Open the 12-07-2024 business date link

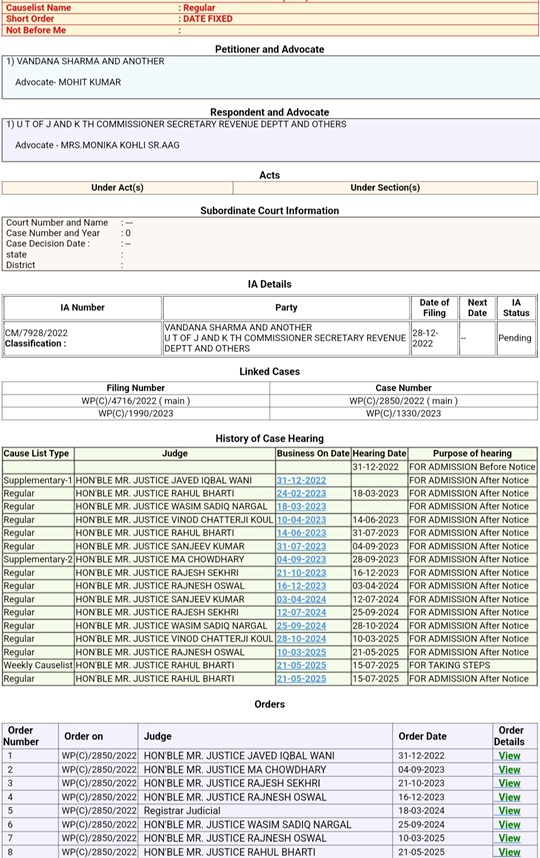(301, 612)
